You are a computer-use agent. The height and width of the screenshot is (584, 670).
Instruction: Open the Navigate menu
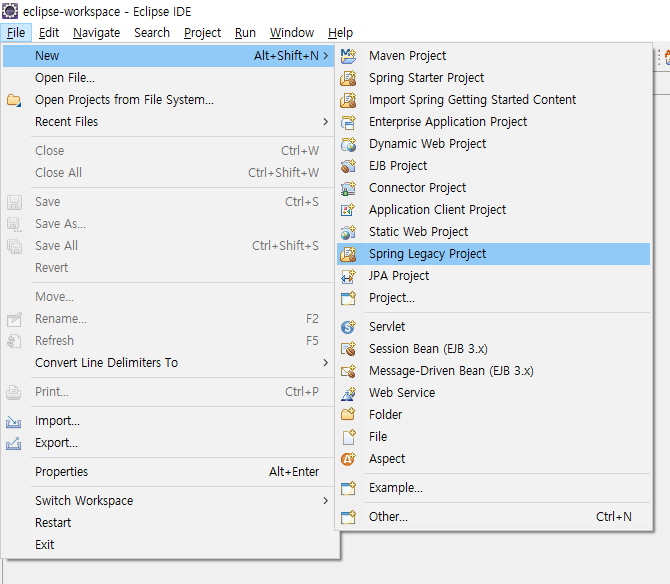click(97, 33)
